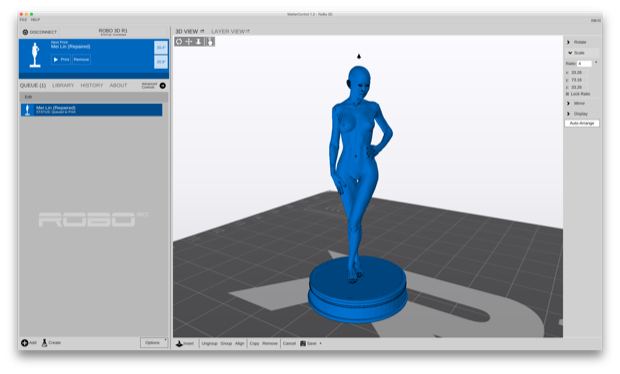The height and width of the screenshot is (374, 620).
Task: Expand the Rotate section
Action: (x=577, y=42)
